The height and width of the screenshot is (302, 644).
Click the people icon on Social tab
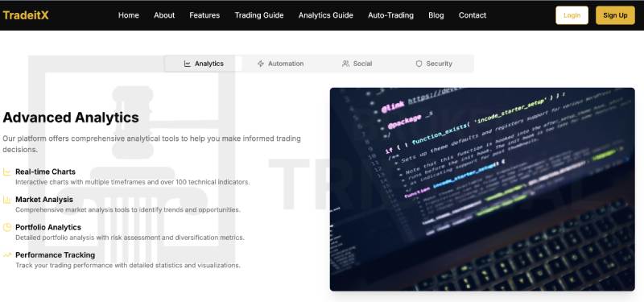[346, 64]
